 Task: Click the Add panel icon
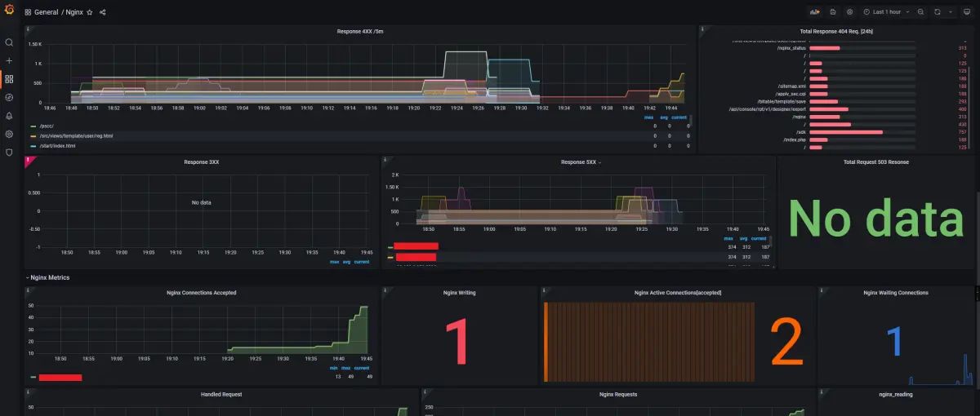pyautogui.click(x=814, y=12)
